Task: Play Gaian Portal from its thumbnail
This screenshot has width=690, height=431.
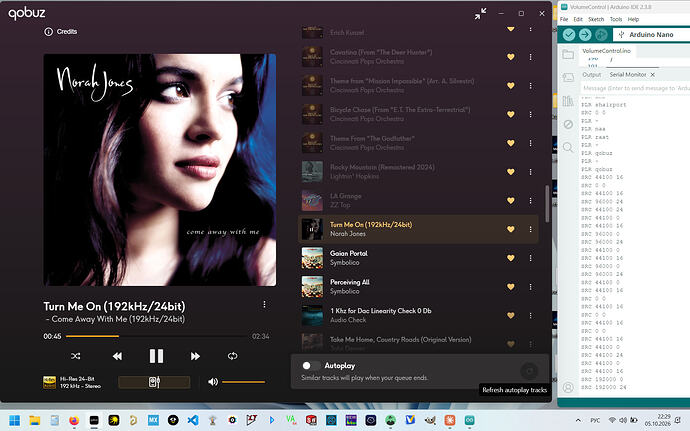Action: coord(312,258)
